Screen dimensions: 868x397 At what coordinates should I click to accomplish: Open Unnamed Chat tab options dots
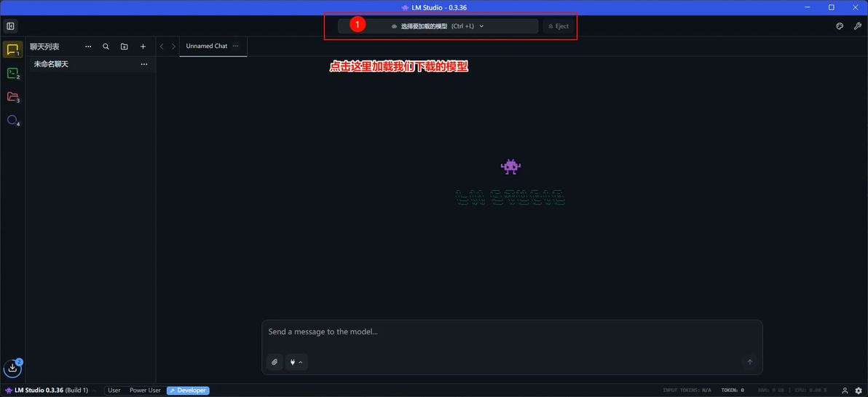coord(236,46)
